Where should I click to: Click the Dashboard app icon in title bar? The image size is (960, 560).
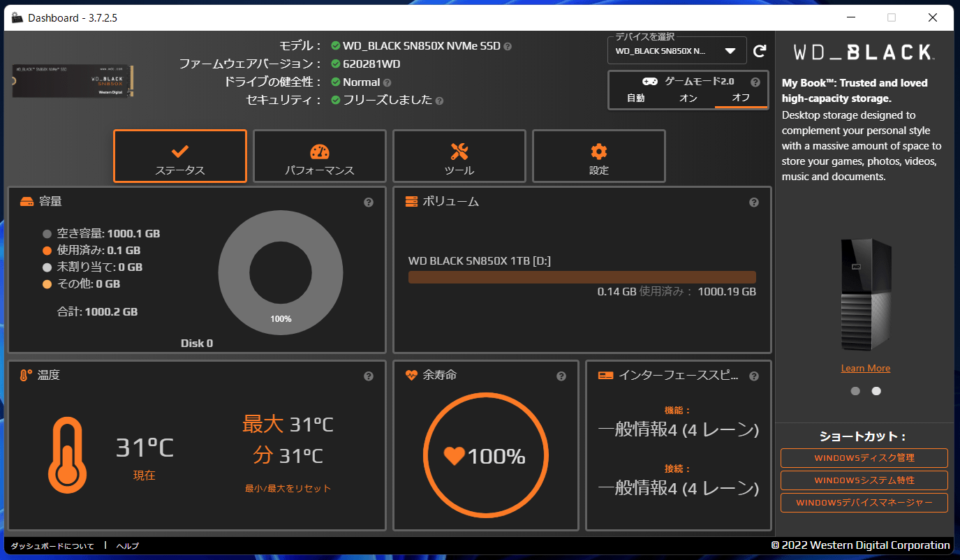[17, 17]
